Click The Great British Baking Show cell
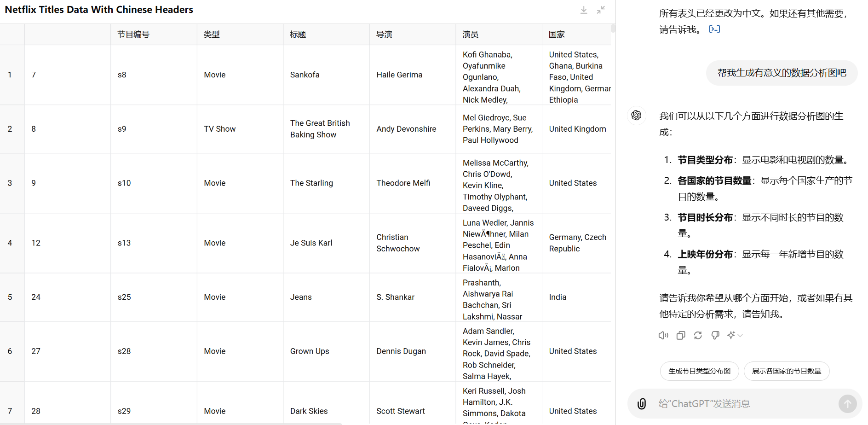The width and height of the screenshot is (868, 425). pyautogui.click(x=326, y=129)
